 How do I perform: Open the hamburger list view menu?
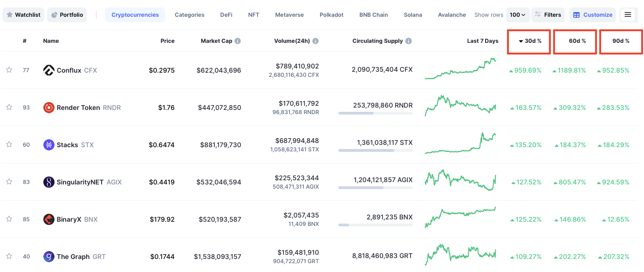[628, 15]
